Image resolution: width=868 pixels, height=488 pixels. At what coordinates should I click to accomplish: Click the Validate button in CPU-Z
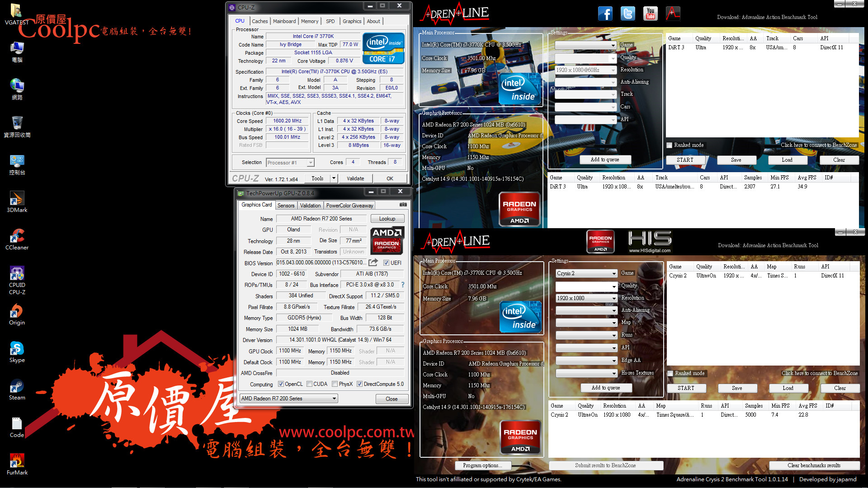pyautogui.click(x=355, y=178)
